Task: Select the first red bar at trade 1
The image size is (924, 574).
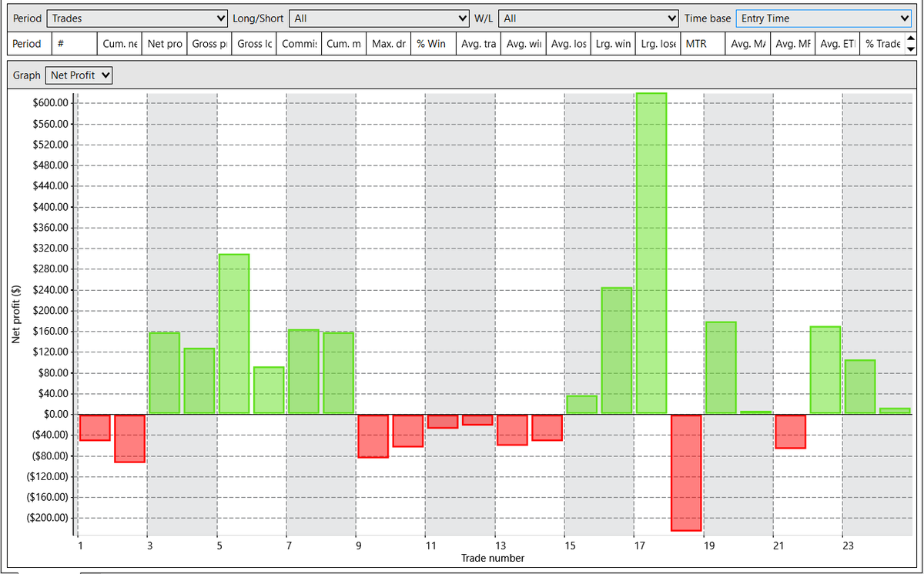Action: pyautogui.click(x=95, y=428)
